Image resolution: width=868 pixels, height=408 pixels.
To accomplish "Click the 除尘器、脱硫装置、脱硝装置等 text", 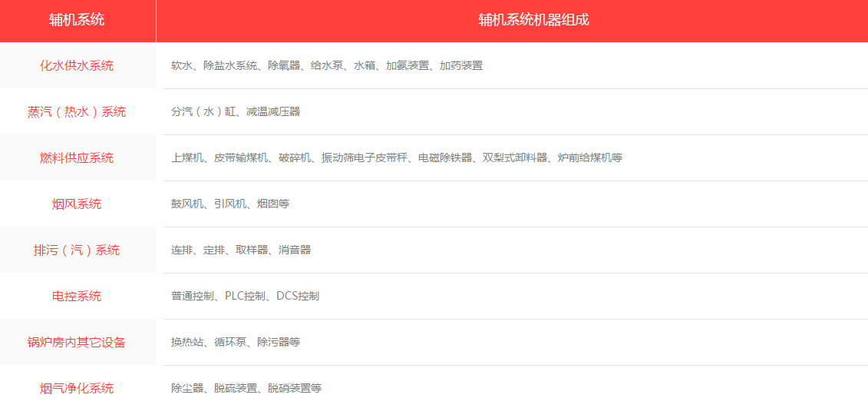I will point(246,389).
